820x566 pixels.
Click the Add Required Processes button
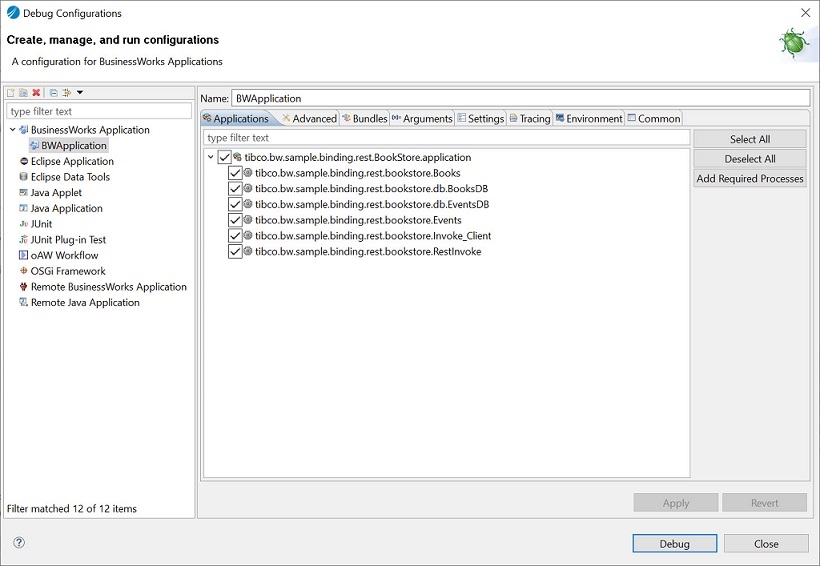(749, 178)
